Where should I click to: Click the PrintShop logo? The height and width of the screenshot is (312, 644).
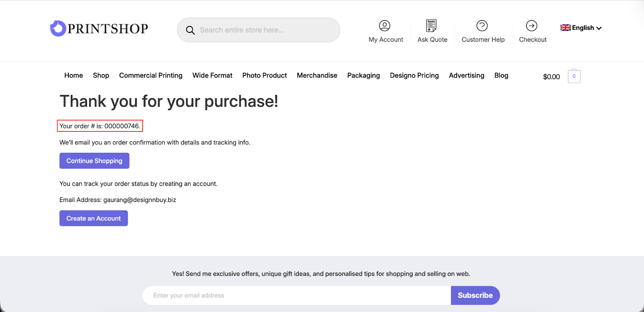99,29
